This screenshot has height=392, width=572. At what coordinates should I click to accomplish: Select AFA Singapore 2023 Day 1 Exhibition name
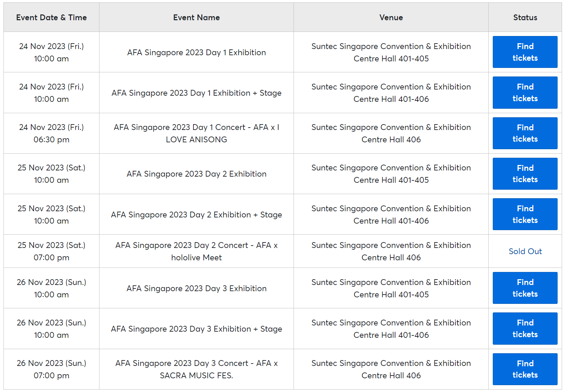[196, 52]
